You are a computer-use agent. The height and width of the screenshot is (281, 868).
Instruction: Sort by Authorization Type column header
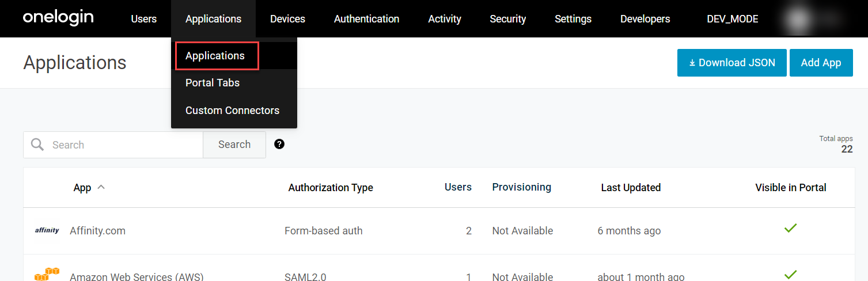(x=331, y=188)
